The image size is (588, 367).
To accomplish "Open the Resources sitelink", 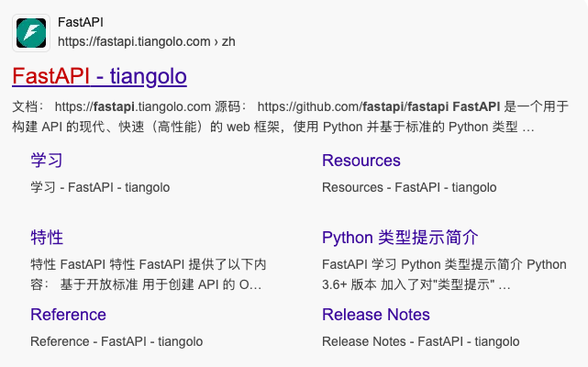I will pos(361,161).
